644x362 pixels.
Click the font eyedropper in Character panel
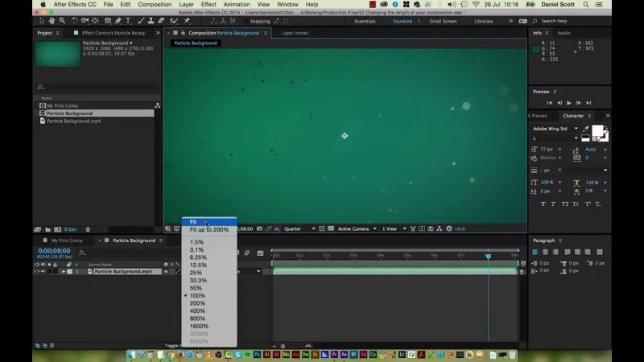(586, 129)
